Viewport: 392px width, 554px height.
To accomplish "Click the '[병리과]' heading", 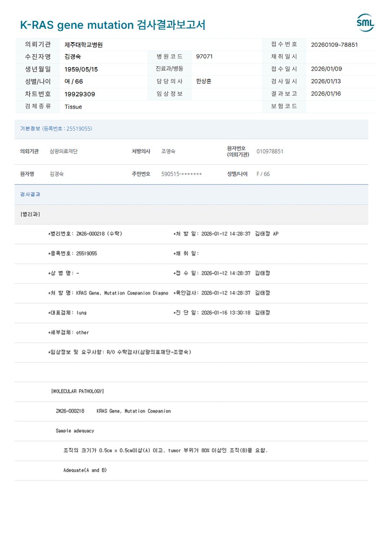I will 30,214.
